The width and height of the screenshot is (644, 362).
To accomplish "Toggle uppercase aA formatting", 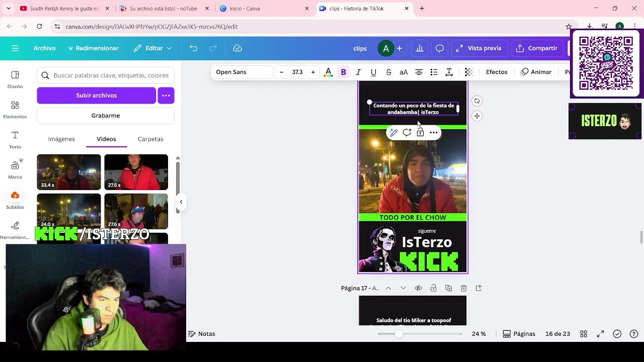I will (x=404, y=72).
